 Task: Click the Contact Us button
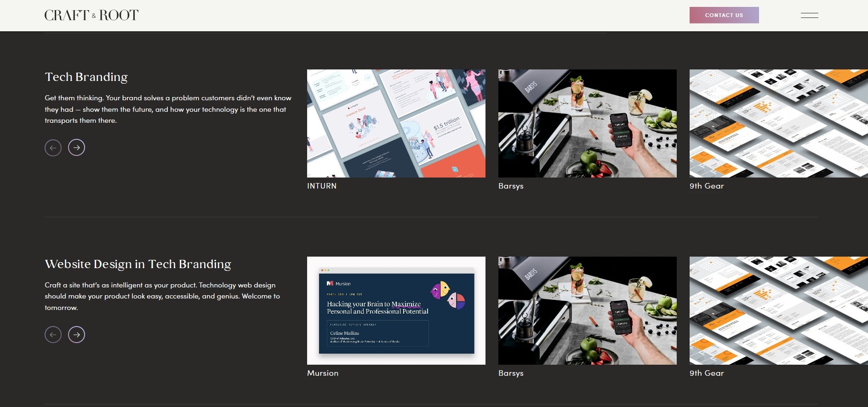[724, 15]
